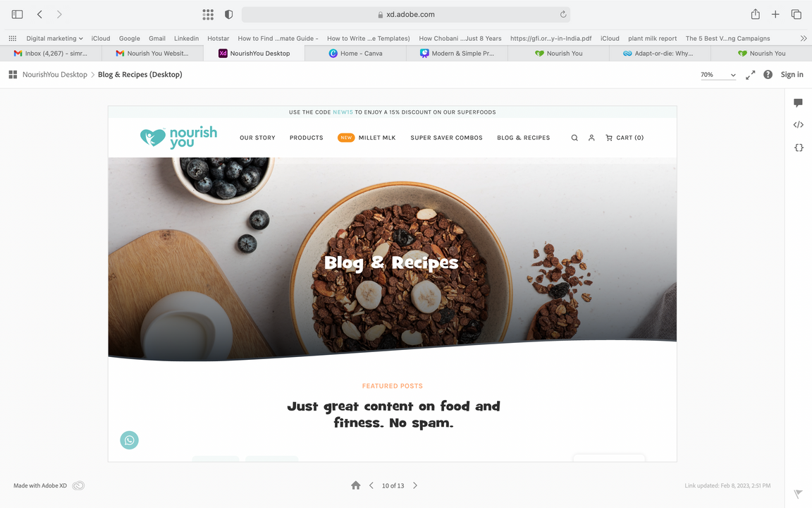Open the CART (0) link

[625, 138]
